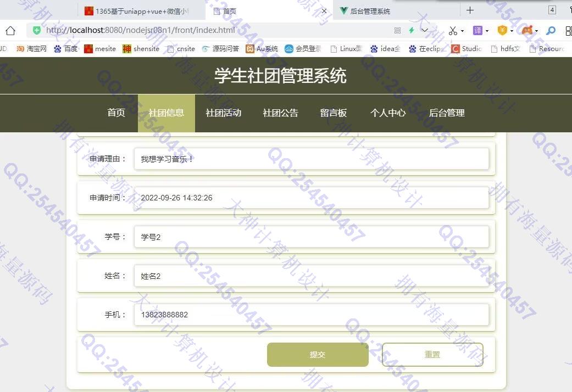The width and height of the screenshot is (572, 392).
Task: Submit the form with 提交 button
Action: [x=318, y=355]
